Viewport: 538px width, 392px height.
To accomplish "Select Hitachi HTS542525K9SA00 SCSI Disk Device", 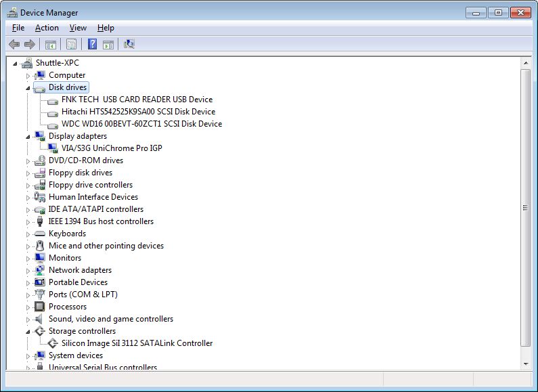I will [138, 112].
